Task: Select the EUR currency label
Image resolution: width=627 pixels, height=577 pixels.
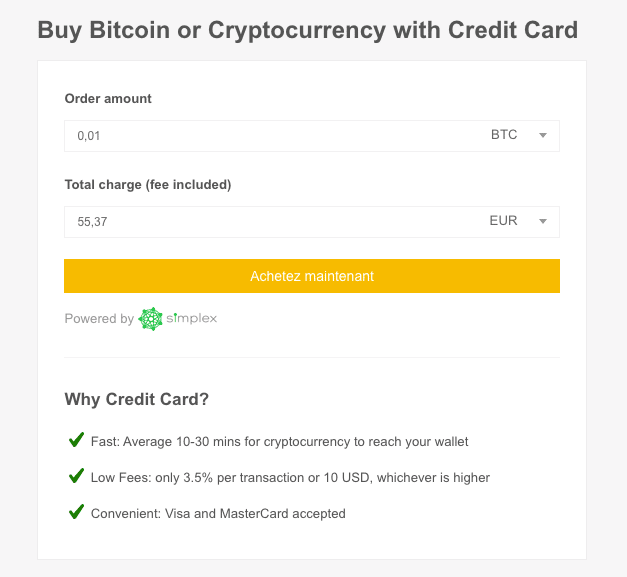Action: click(503, 221)
